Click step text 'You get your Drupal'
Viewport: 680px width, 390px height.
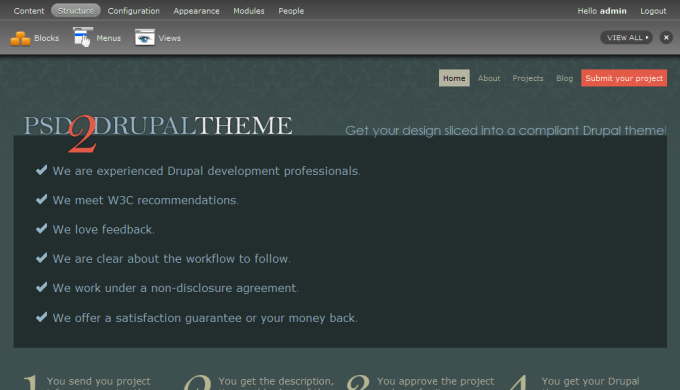point(590,381)
